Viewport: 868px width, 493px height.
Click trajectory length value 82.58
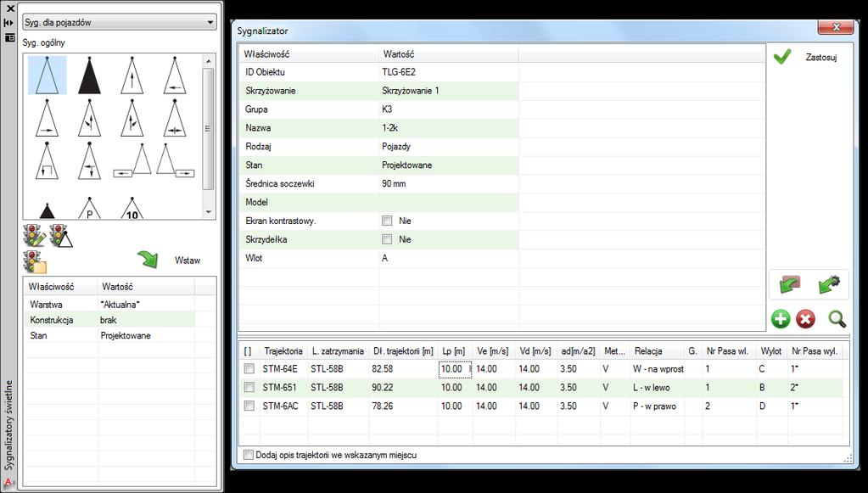(x=383, y=368)
